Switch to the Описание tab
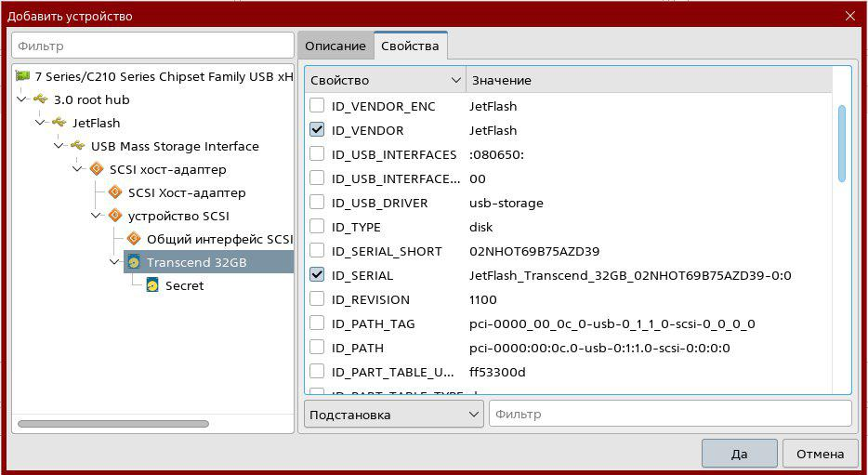868x475 pixels. [335, 46]
